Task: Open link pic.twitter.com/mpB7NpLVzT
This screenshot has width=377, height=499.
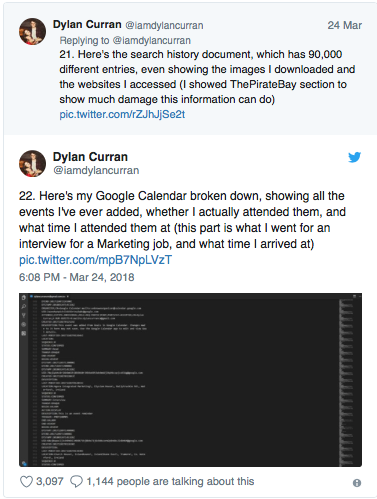Action: [95, 260]
